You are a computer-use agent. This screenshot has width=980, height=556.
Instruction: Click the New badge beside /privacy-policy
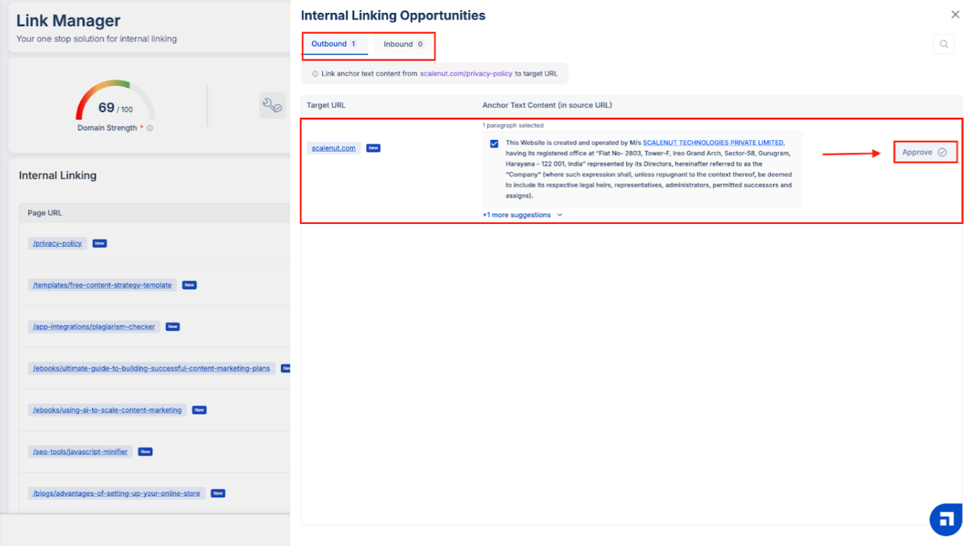99,244
